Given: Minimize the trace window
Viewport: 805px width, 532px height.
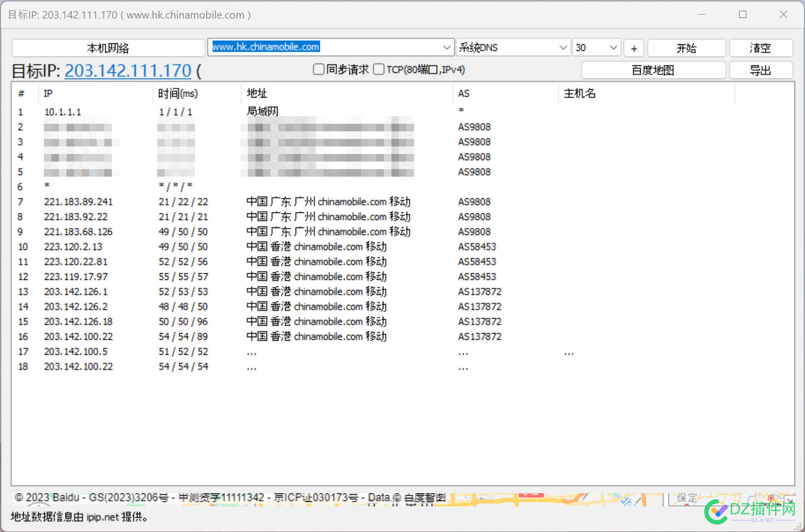Looking at the screenshot, I should coord(702,15).
